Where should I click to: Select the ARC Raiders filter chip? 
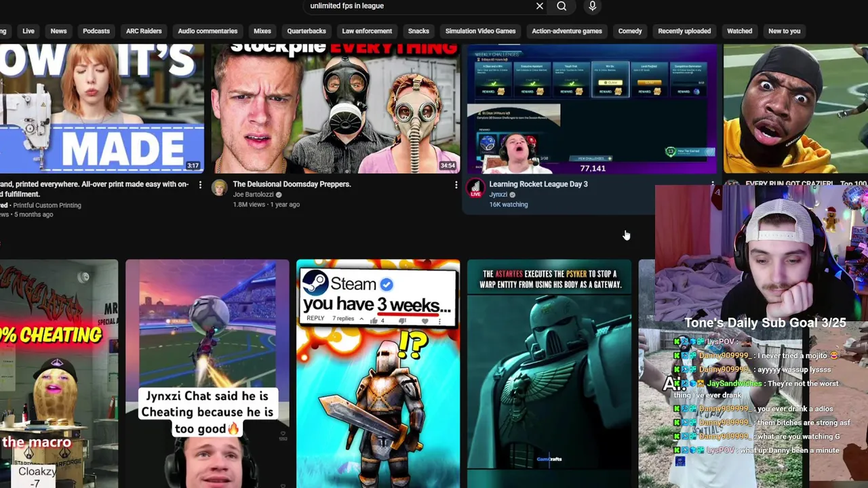coord(144,31)
